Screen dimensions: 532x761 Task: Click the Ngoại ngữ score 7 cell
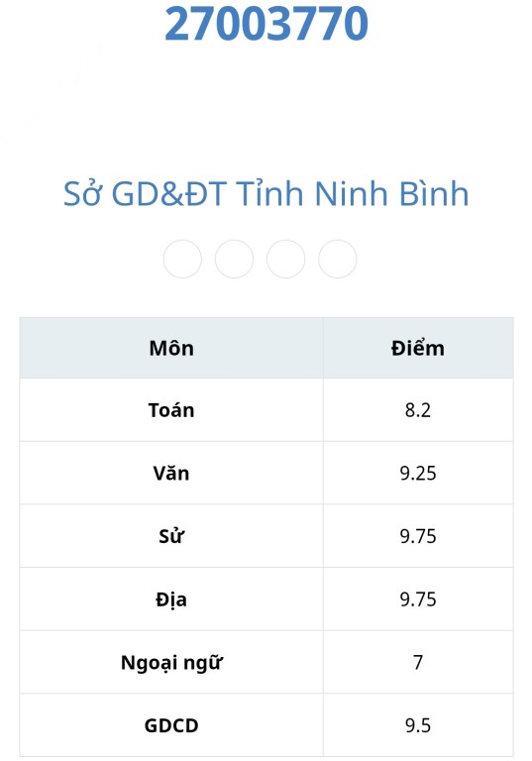418,663
